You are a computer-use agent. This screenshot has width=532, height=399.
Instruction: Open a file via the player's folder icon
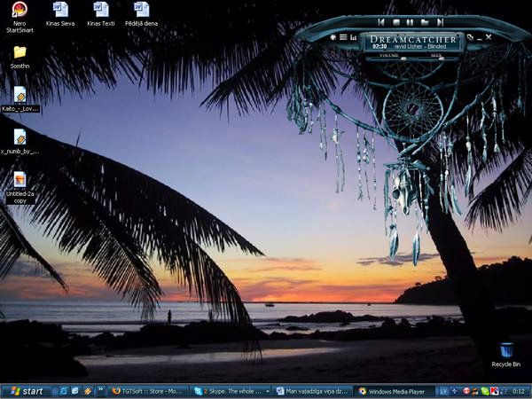[x=425, y=22]
